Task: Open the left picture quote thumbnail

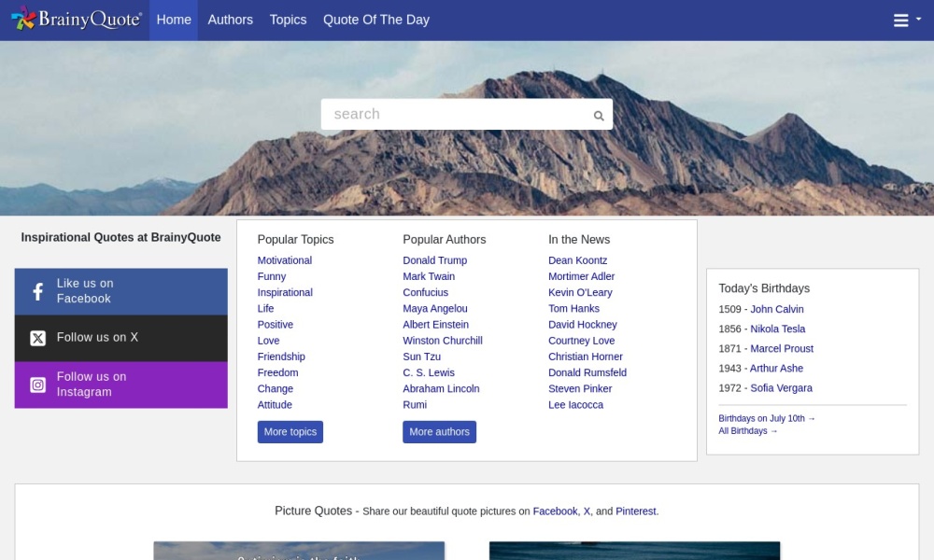Action: point(299,551)
